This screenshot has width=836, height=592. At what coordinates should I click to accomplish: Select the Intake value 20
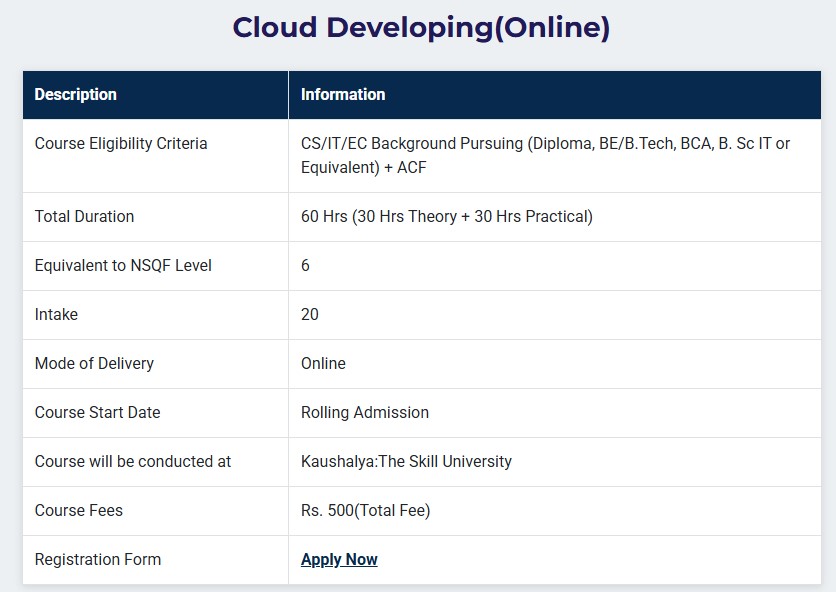tap(310, 315)
